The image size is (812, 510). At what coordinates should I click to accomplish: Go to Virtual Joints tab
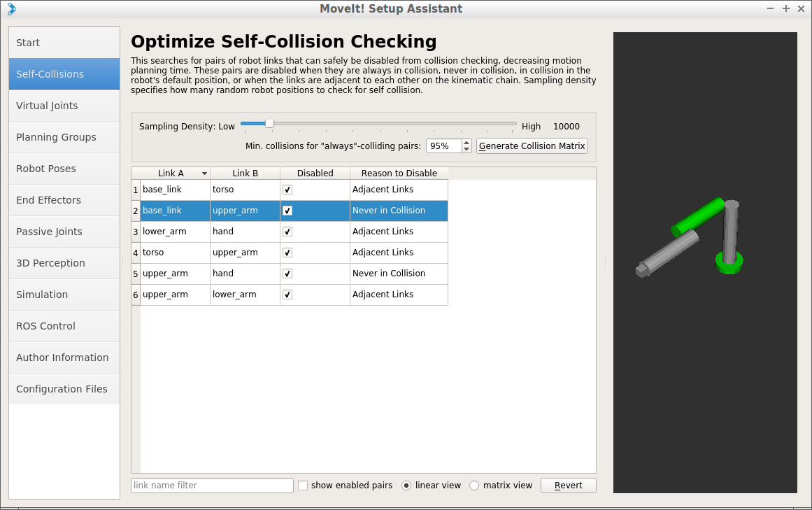tap(64, 106)
